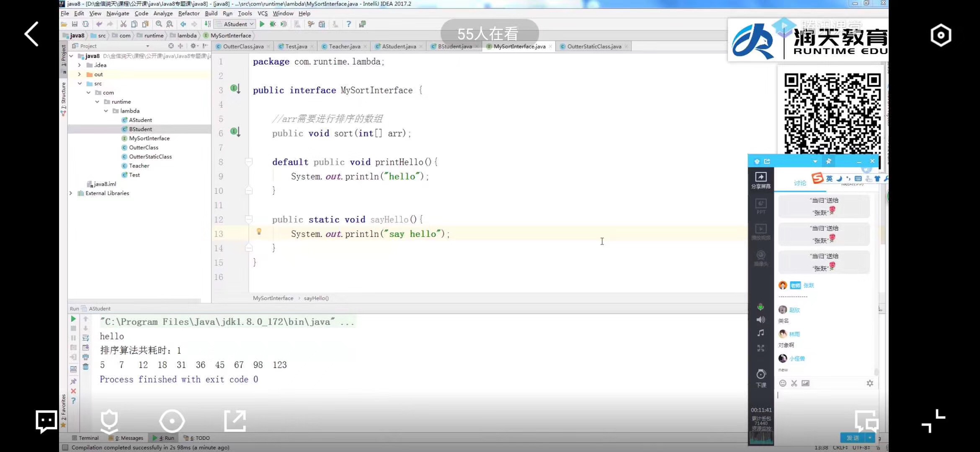Click the light bulb intention icon on line 13
The image size is (980, 452).
pos(259,231)
